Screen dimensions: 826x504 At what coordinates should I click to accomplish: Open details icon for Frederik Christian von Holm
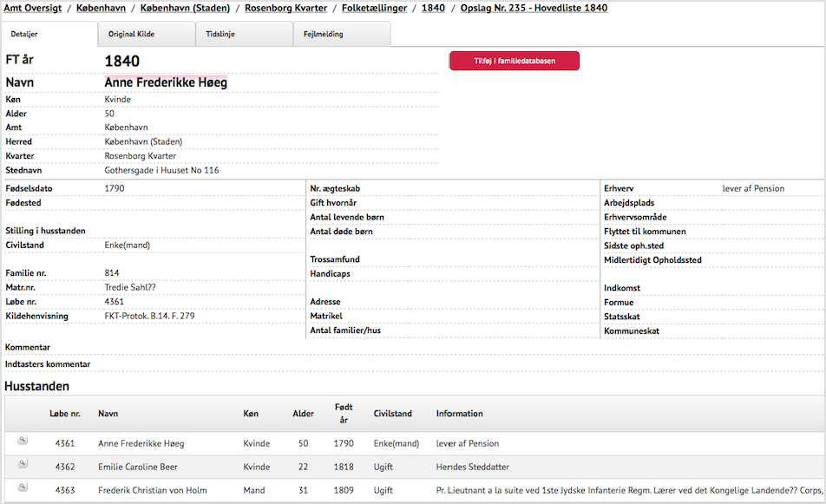point(23,488)
